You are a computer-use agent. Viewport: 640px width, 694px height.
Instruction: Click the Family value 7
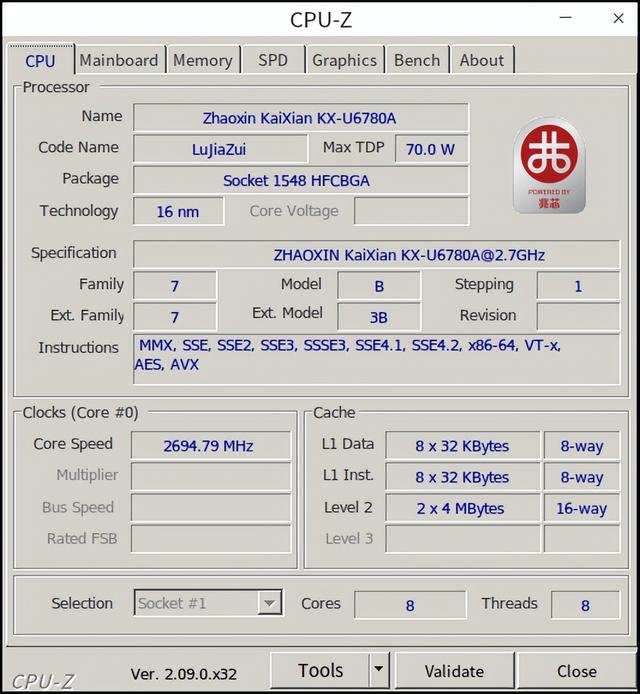point(175,286)
